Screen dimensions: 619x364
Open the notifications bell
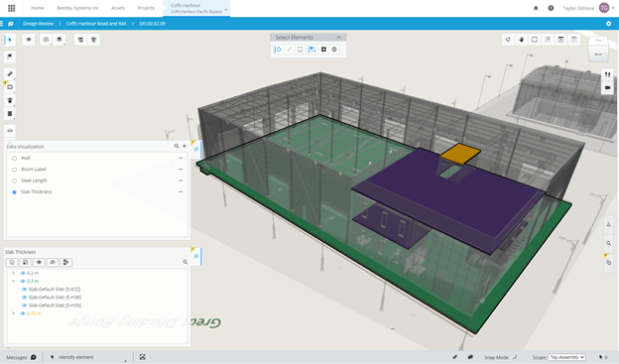[x=536, y=8]
